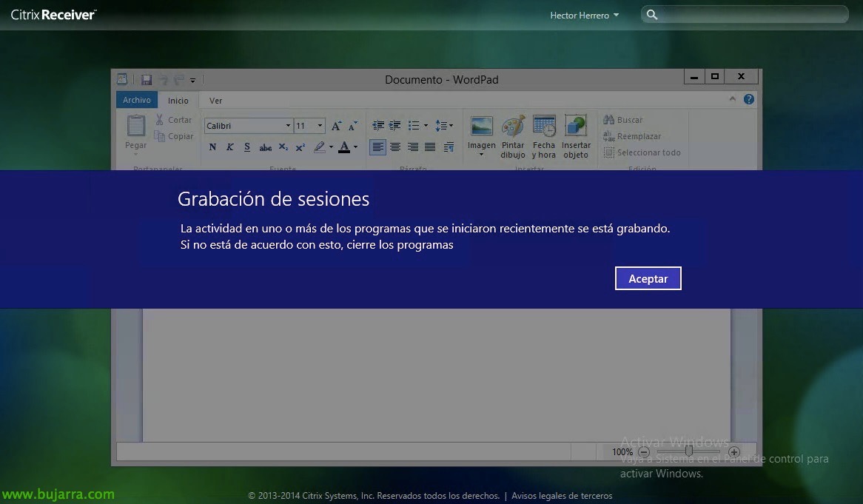
Task: Close the WordPad window
Action: [x=741, y=77]
